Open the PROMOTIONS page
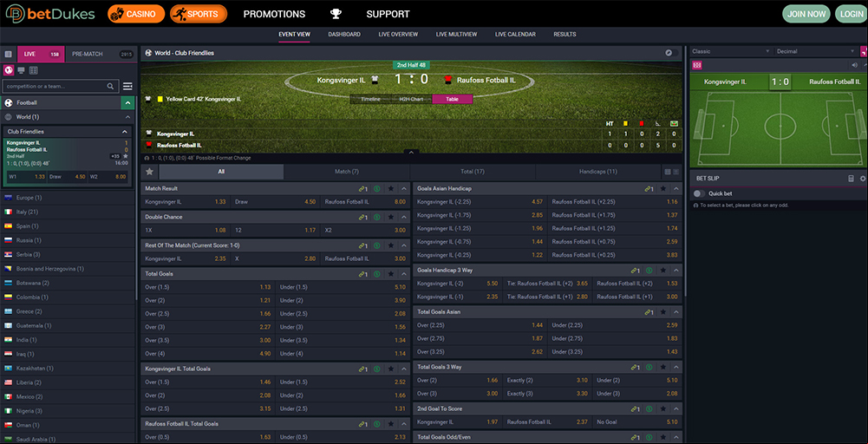 275,14
